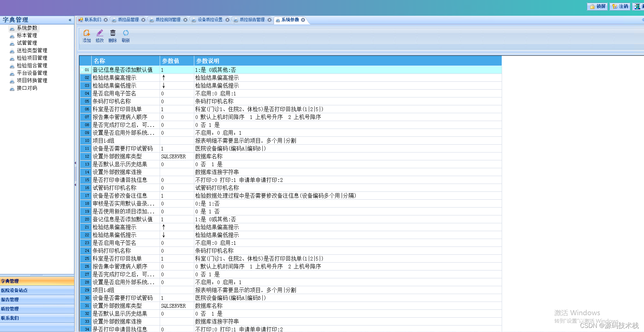Close the 质控品管理 tab
Image resolution: width=644 pixels, height=332 pixels.
pos(143,20)
